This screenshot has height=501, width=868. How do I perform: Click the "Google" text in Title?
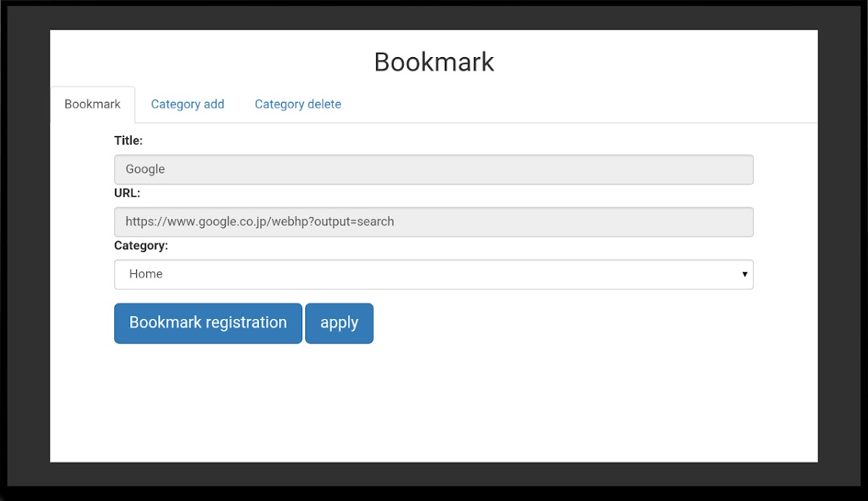click(145, 169)
